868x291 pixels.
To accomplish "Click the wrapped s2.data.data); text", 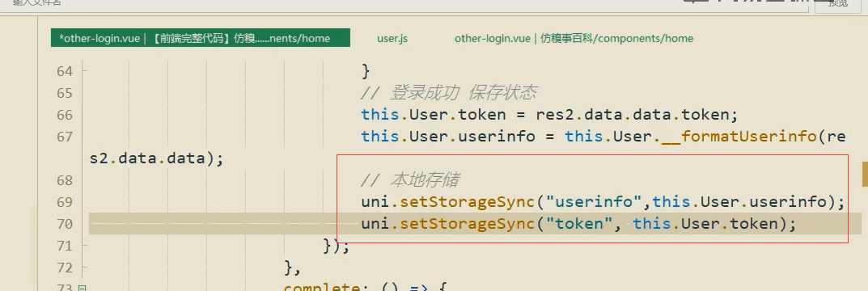I will (157, 158).
